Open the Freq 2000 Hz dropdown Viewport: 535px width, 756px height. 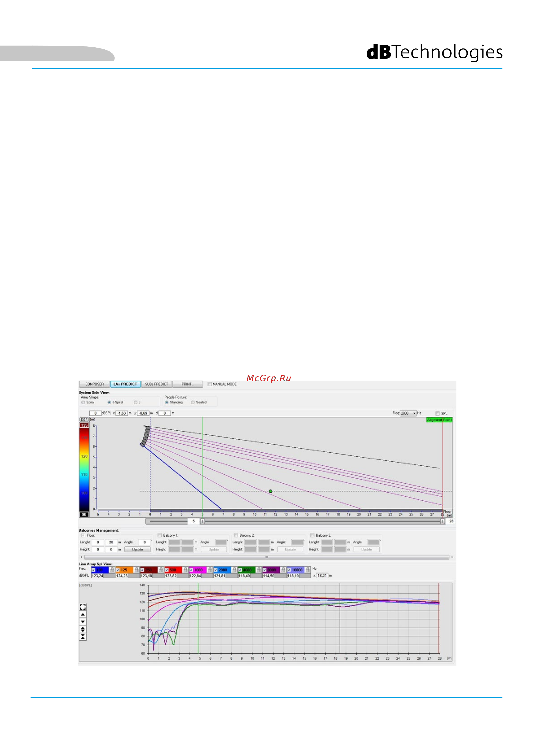(408, 413)
